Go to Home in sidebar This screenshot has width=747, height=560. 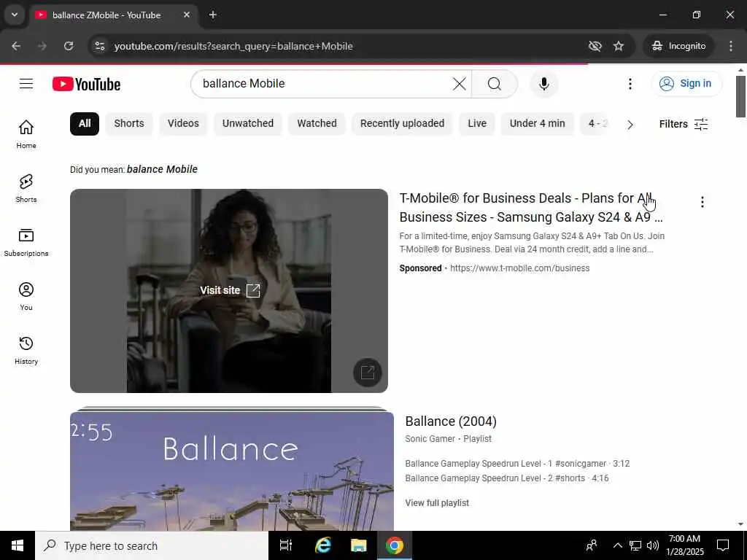[x=26, y=134]
